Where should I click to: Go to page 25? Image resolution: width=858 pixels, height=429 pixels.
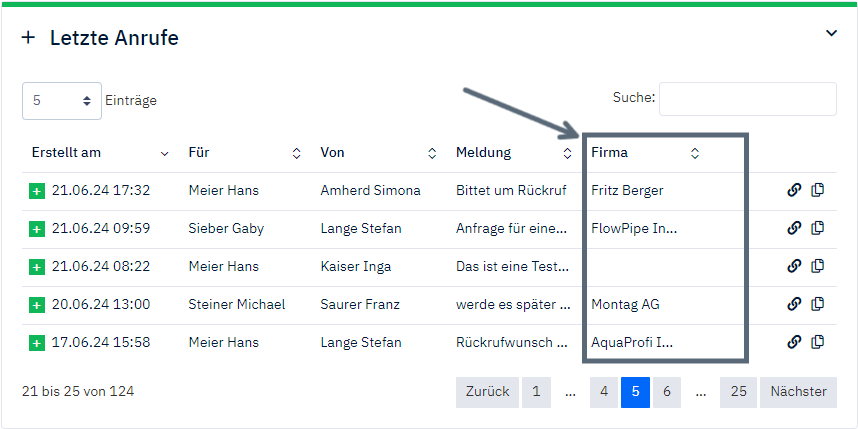click(x=738, y=392)
